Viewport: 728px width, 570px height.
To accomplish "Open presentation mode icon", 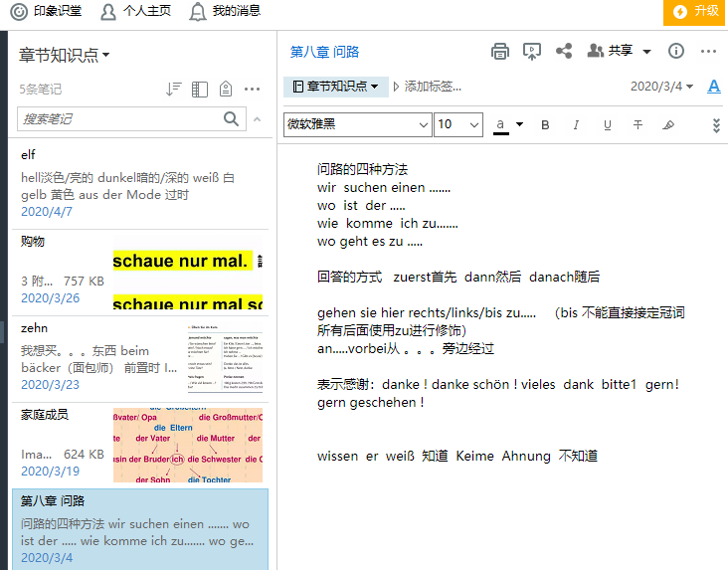I will pos(532,52).
